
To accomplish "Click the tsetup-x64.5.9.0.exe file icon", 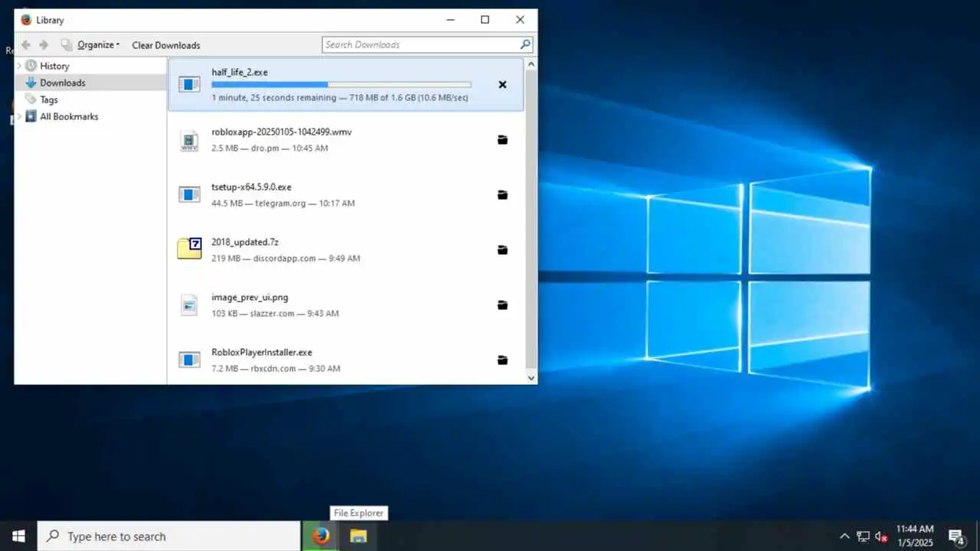I will (x=189, y=194).
